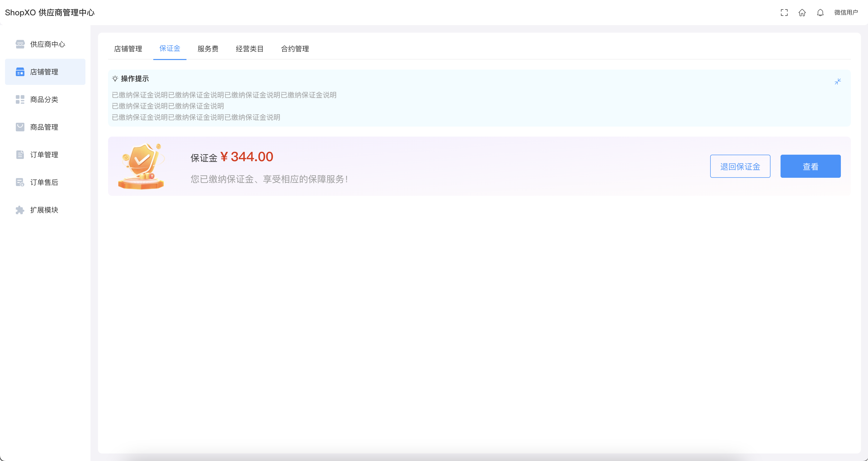Click the 订单售后 sidebar icon

[x=20, y=182]
